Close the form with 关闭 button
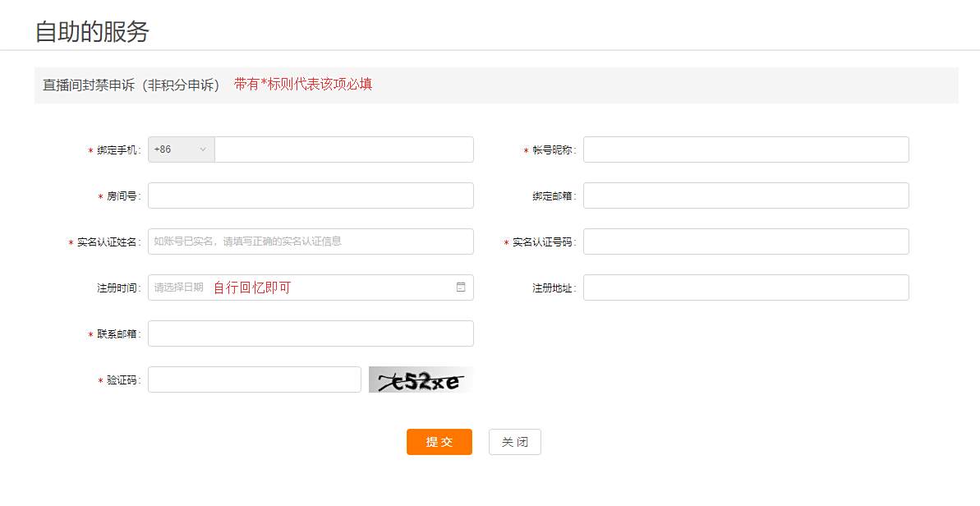This screenshot has height=506, width=980. click(x=514, y=442)
